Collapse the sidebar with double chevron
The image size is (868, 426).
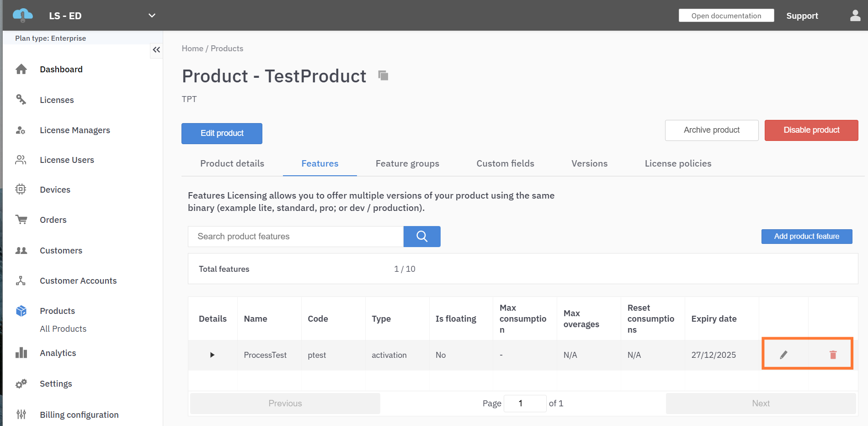point(156,50)
